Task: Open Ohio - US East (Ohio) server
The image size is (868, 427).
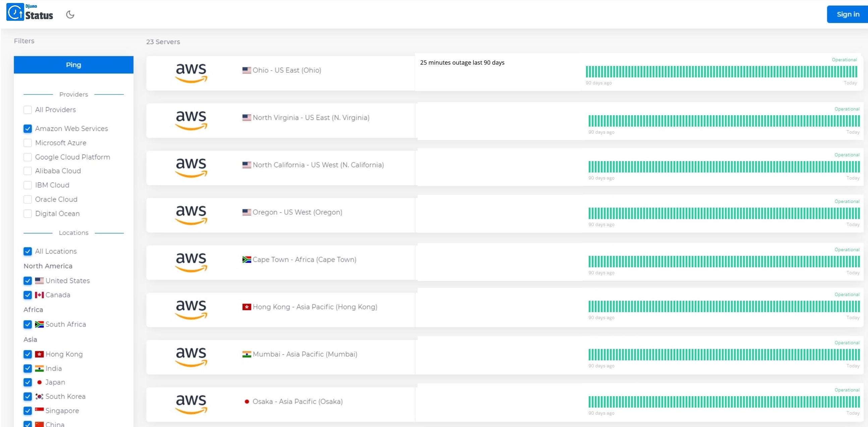Action: pos(287,70)
